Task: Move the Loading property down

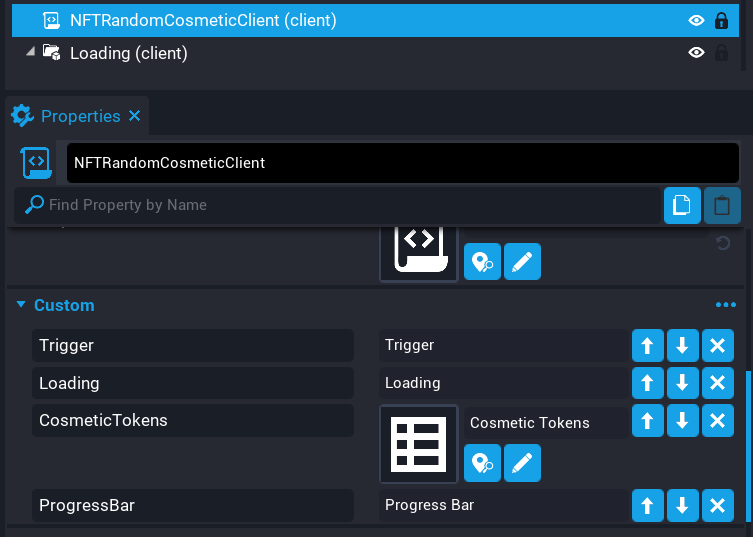Action: coord(682,383)
